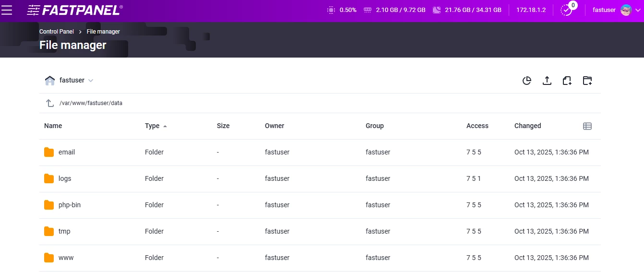Click the fastuser avatar picture

click(626, 10)
